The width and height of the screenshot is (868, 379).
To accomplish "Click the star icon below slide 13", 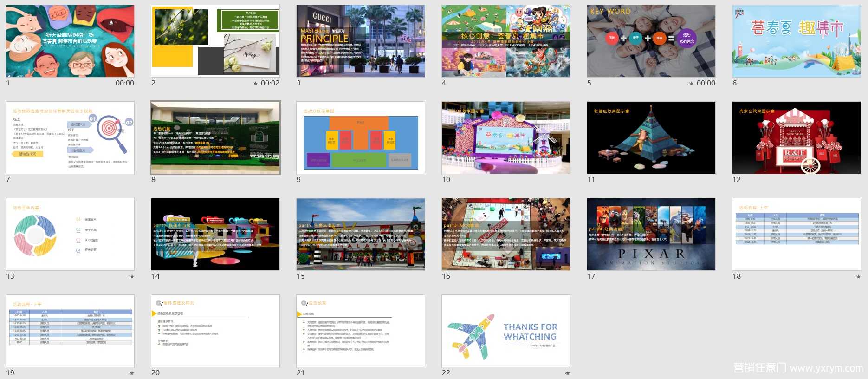I will pyautogui.click(x=132, y=276).
